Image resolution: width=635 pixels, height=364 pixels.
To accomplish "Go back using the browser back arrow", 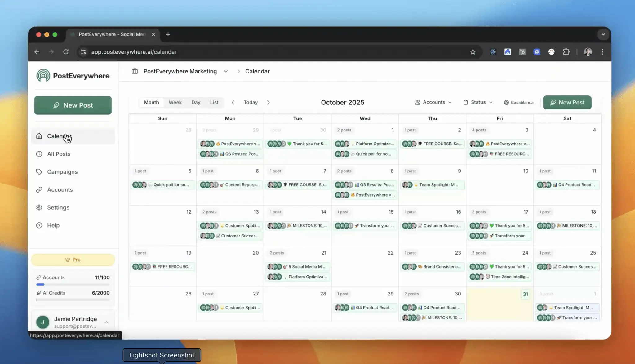I will (37, 52).
